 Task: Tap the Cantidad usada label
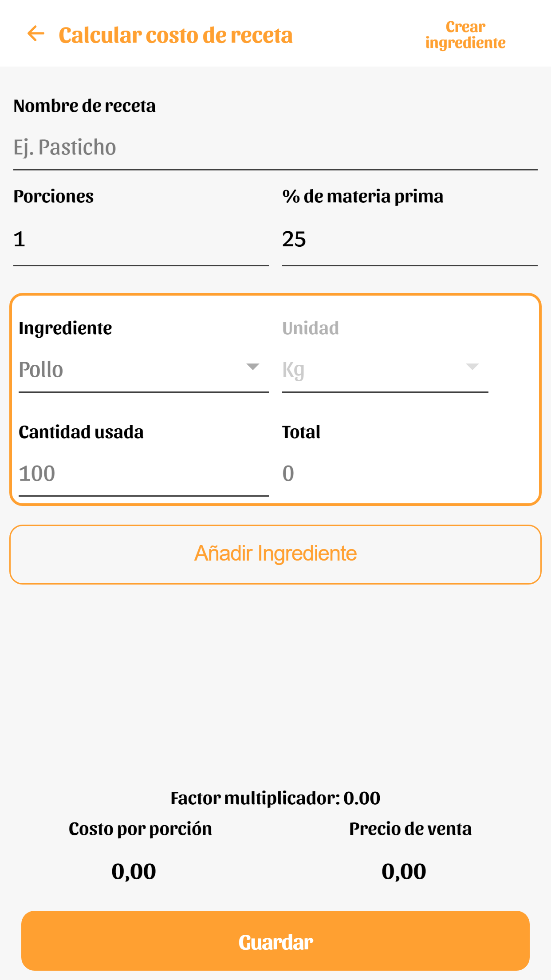pyautogui.click(x=81, y=432)
